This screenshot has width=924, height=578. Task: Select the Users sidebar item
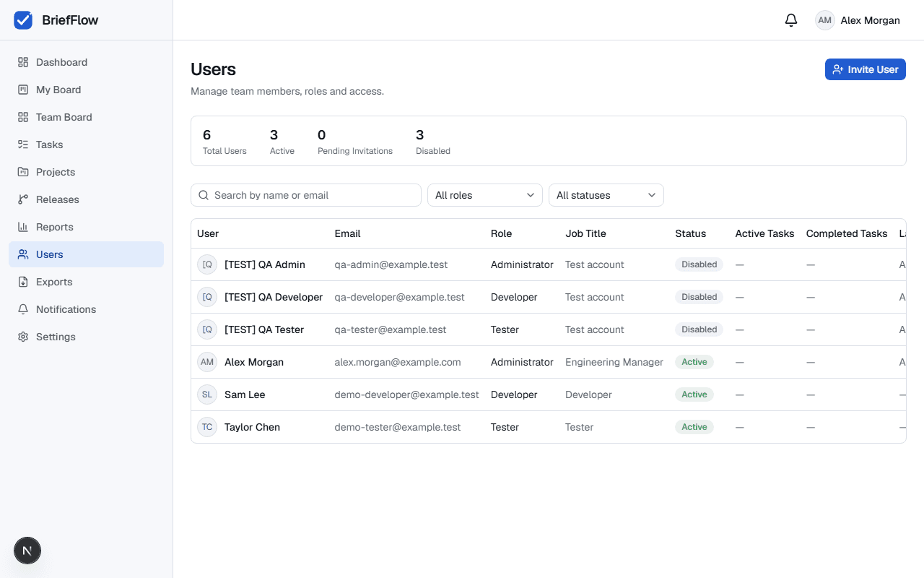87,254
